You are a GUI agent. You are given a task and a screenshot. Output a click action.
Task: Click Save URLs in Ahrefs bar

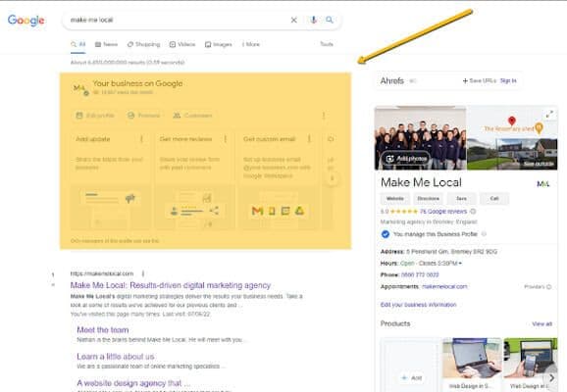coord(480,80)
